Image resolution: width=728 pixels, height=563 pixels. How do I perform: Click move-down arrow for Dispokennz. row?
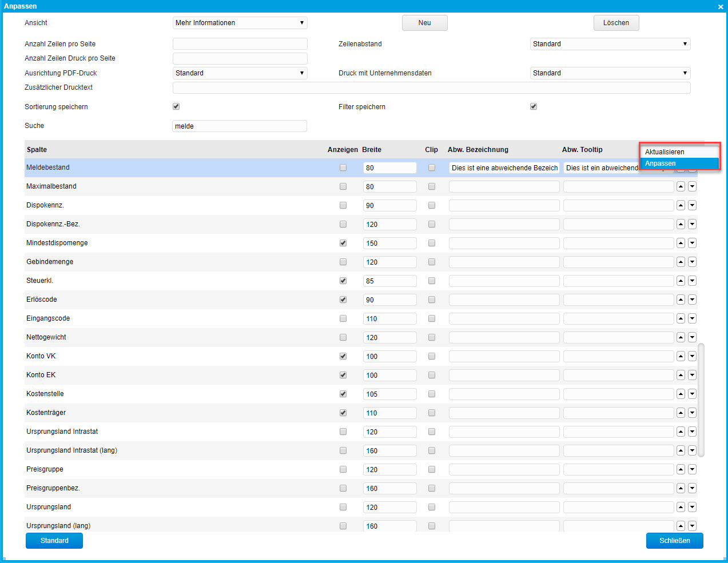click(692, 205)
